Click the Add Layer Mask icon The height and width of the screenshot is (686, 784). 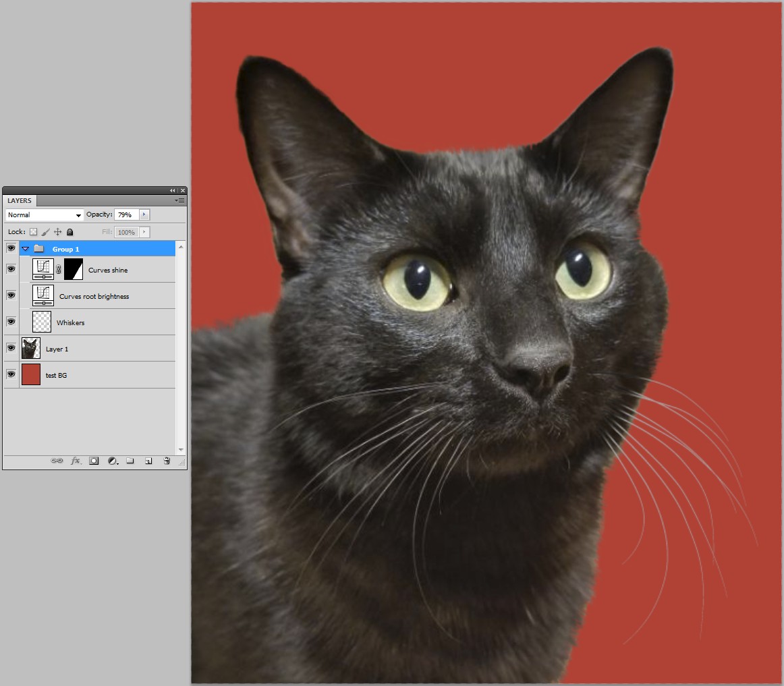(94, 461)
